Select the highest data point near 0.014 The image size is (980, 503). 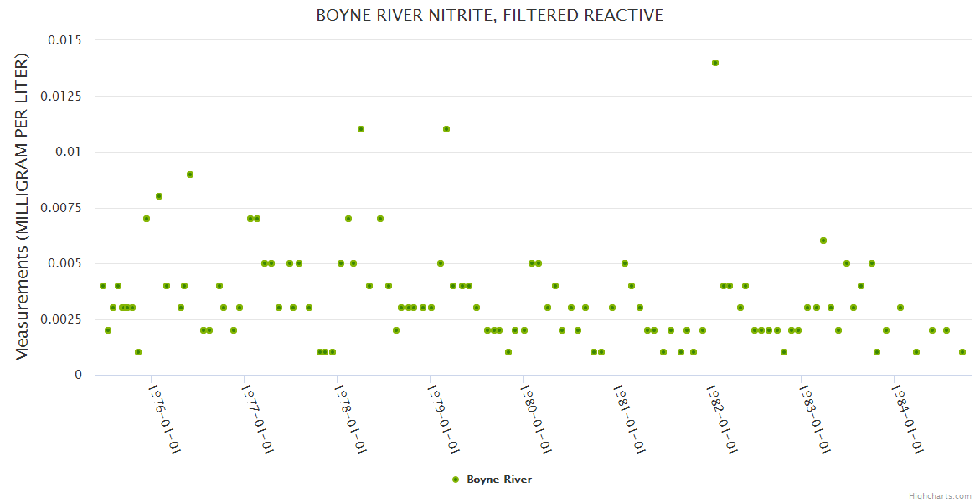(x=715, y=63)
